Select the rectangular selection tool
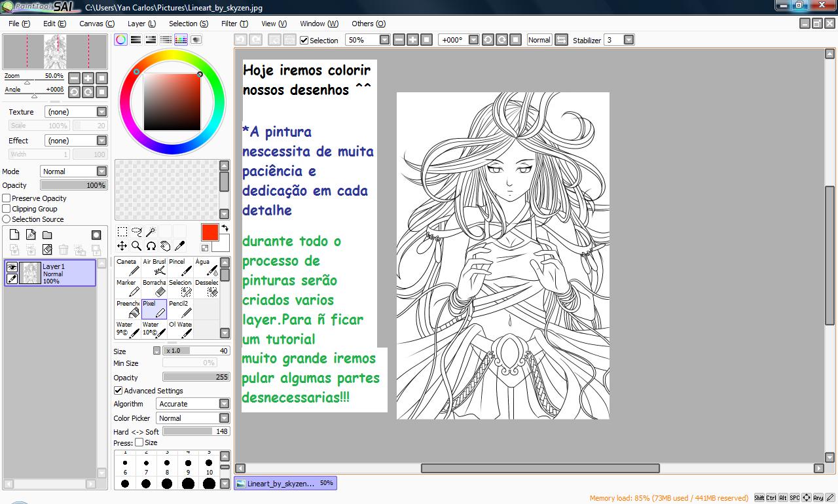This screenshot has width=838, height=504. [122, 232]
